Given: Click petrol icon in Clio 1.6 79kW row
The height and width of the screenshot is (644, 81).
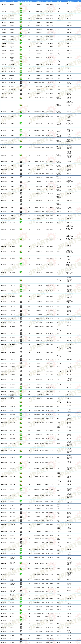Looking at the screenshot, I should (21, 155).
